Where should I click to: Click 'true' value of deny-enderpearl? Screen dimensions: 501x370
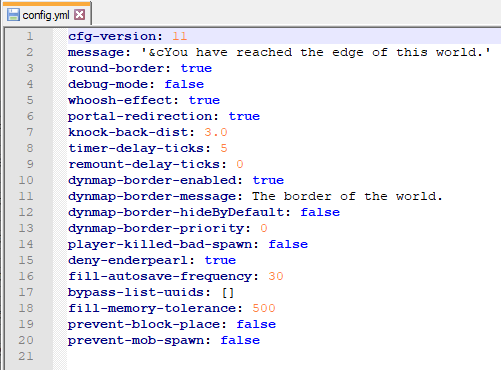[220, 260]
